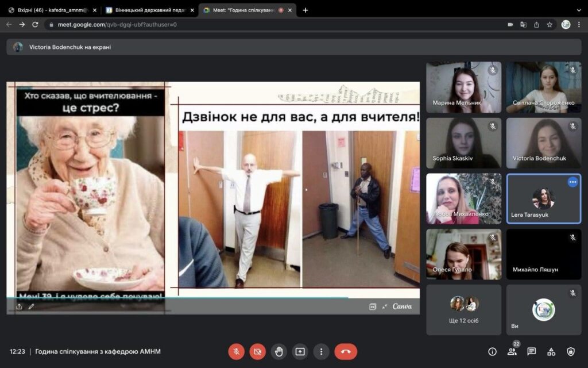The height and width of the screenshot is (368, 588).
Task: Click the Victoria Bodenchuk на екрані banner
Action: pos(294,47)
